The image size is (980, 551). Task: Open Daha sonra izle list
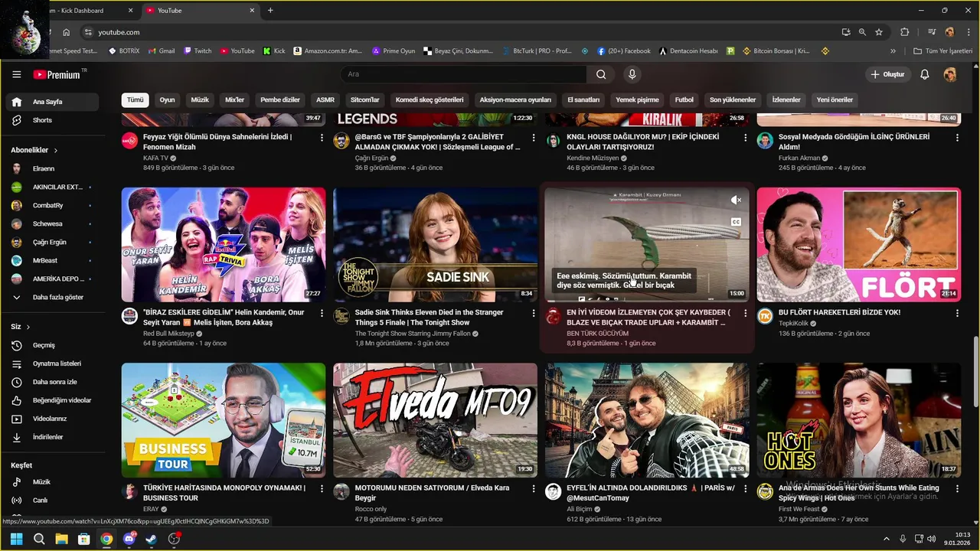[52, 382]
